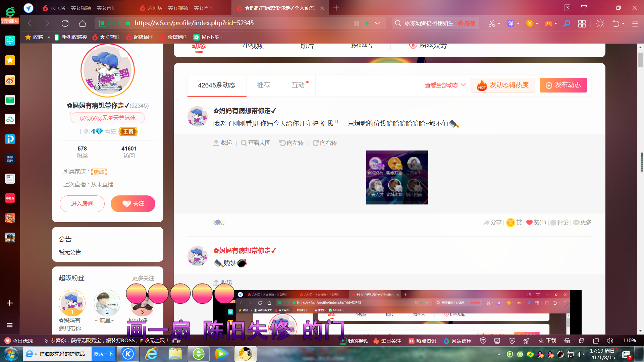Image resolution: width=644 pixels, height=362 pixels.
Task: Go to browser home page icon
Action: click(83, 23)
